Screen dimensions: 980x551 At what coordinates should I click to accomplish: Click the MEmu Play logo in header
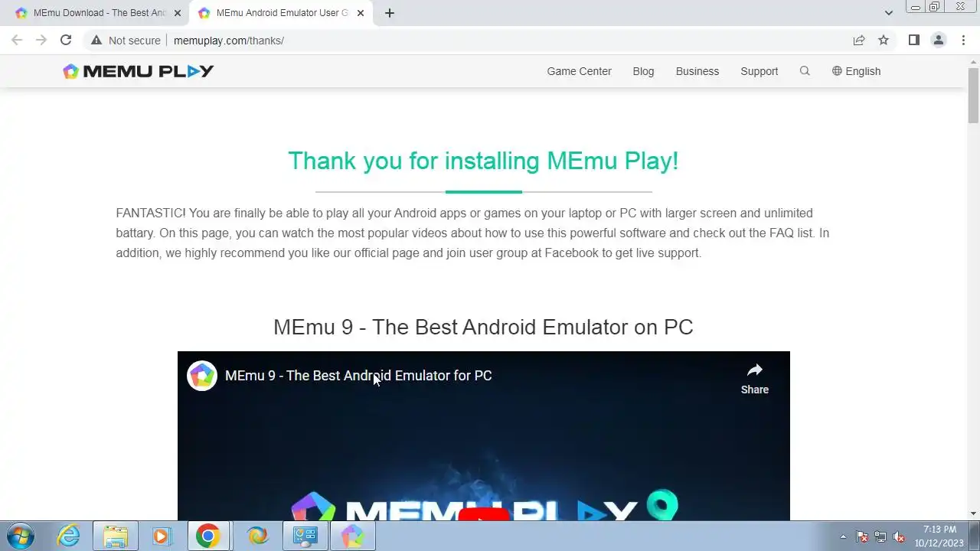[138, 71]
